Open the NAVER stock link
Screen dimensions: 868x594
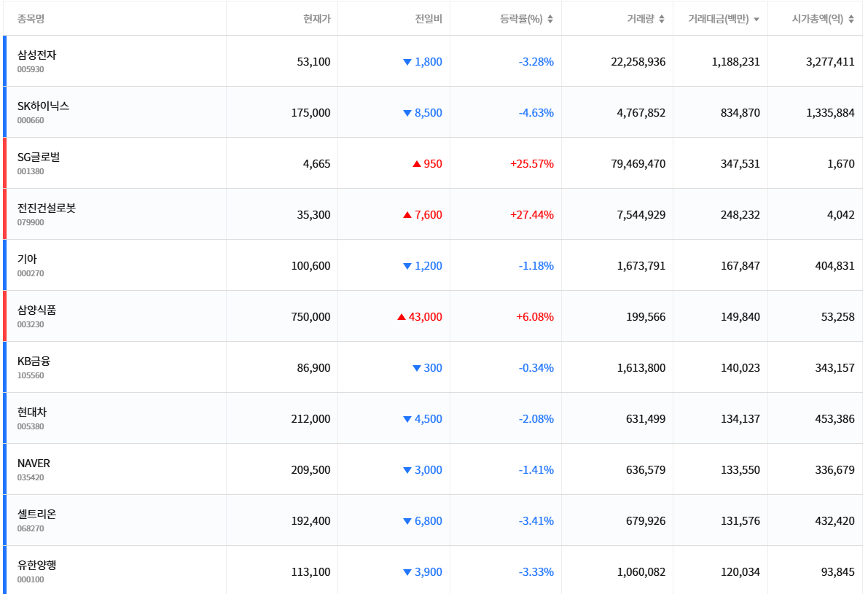coord(34,463)
